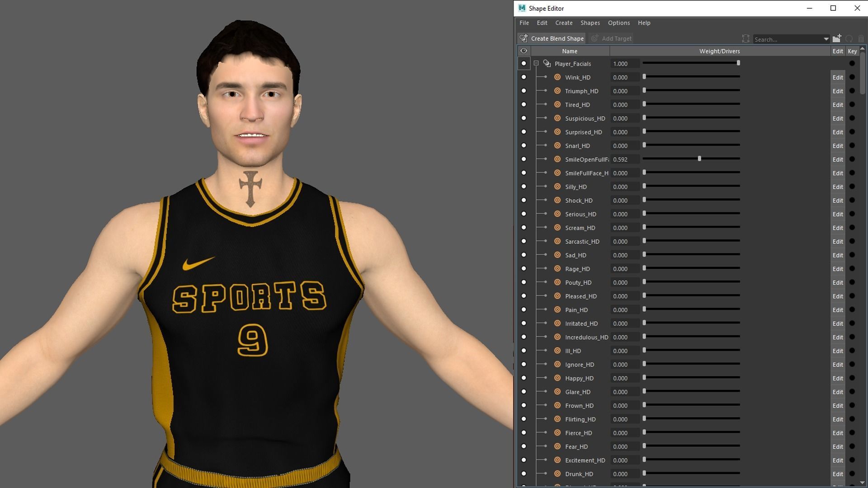The width and height of the screenshot is (868, 488).
Task: Click the Edit button for Ignore_HD
Action: pyautogui.click(x=838, y=364)
